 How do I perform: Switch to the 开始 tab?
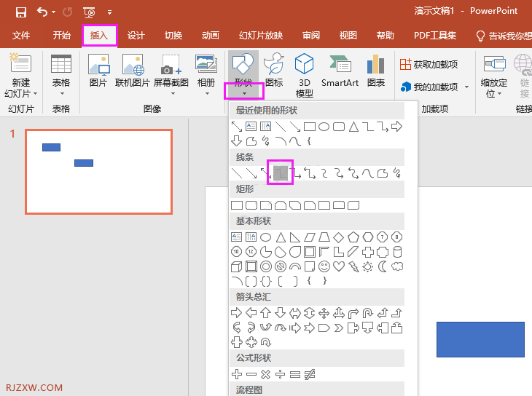[x=62, y=35]
